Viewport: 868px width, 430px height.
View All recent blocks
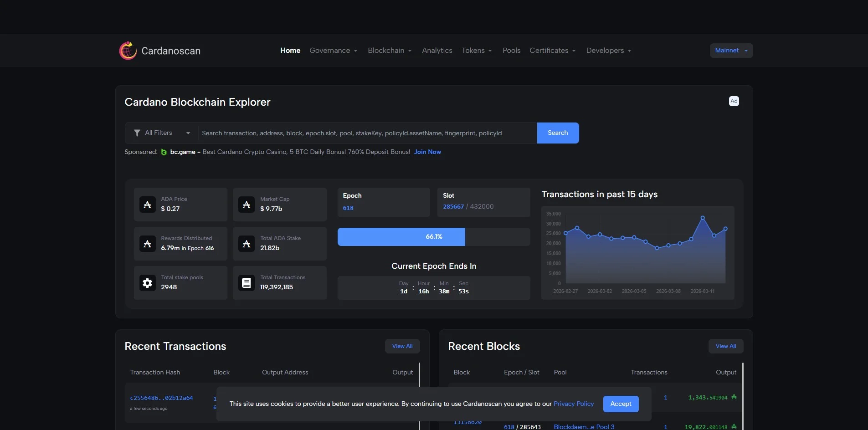click(726, 346)
